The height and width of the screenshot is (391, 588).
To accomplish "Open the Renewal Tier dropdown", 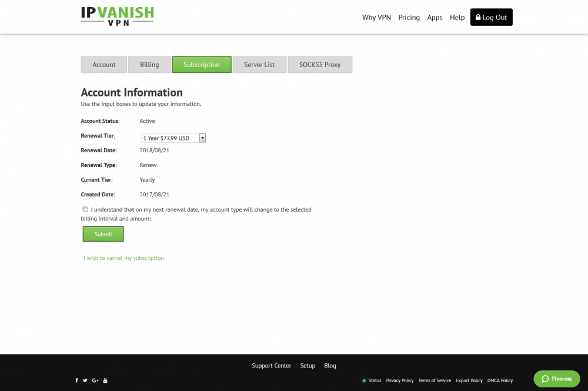I will tap(173, 138).
